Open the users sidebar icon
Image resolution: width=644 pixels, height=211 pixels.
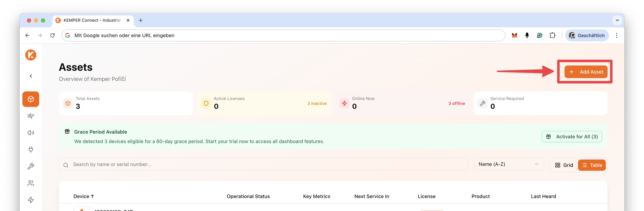click(x=31, y=183)
